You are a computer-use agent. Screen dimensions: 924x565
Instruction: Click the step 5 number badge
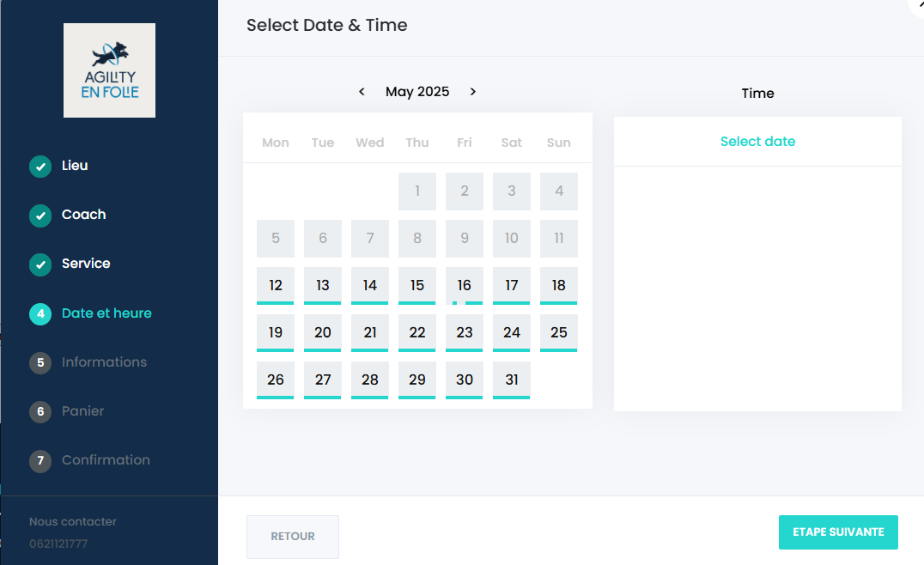pyautogui.click(x=40, y=362)
